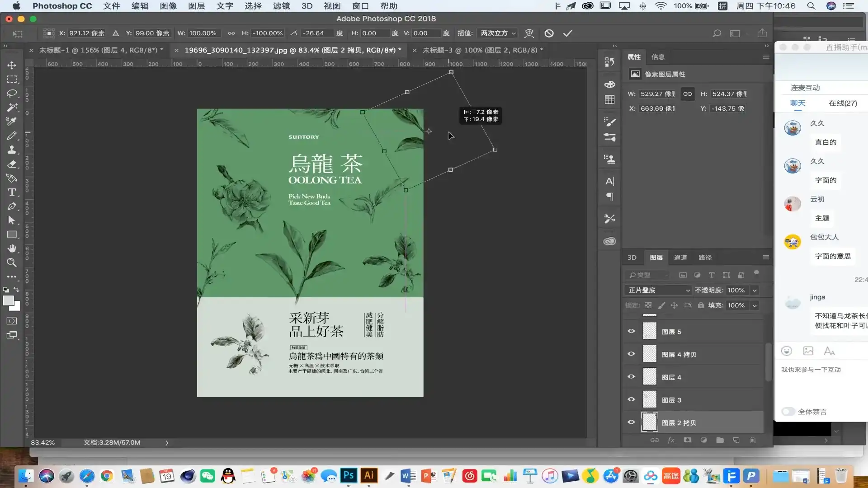Open the Paragraph panel icon
The height and width of the screenshot is (488, 868).
(609, 197)
